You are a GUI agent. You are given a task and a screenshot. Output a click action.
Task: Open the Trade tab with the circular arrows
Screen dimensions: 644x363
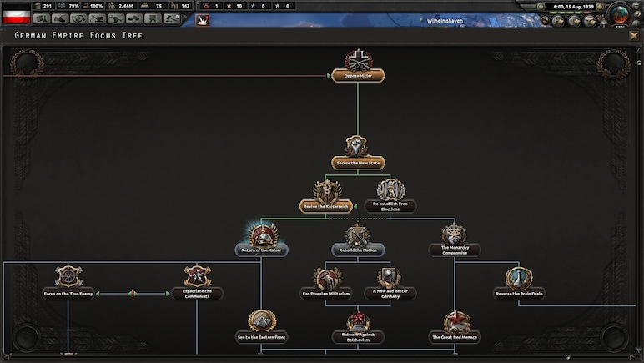tap(78, 18)
